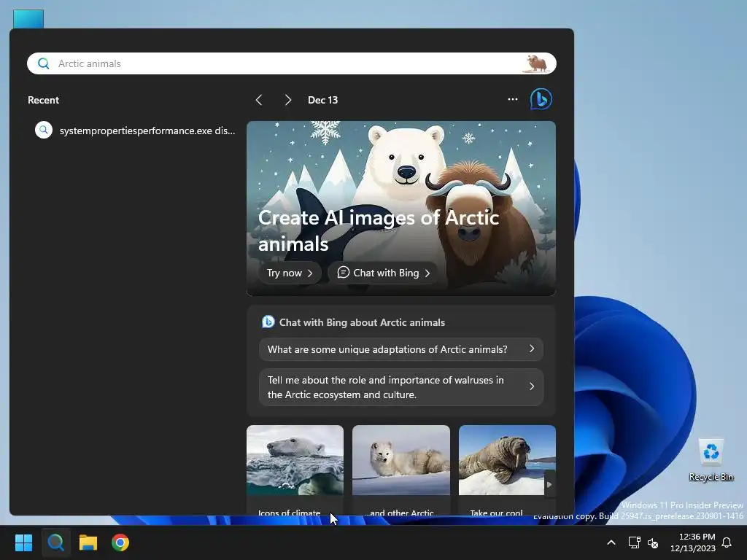The width and height of the screenshot is (747, 560).
Task: Click Bing logo beside Chat with Bing heading
Action: (x=268, y=322)
